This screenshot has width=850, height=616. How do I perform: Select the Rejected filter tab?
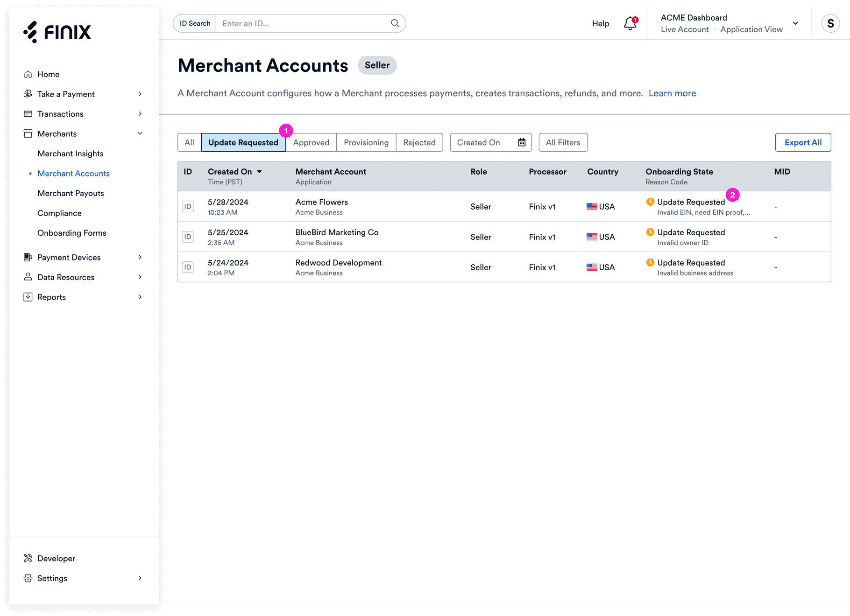(419, 142)
